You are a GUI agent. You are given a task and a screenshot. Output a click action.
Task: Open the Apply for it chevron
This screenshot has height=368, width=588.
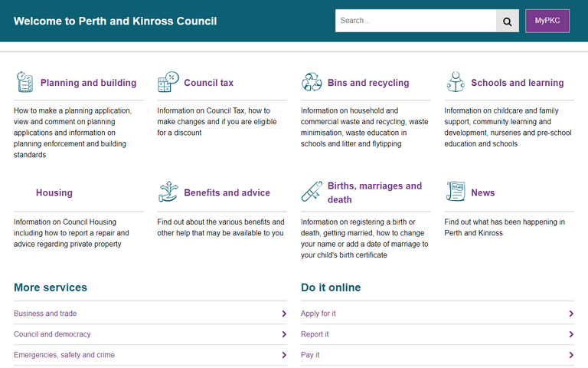[571, 314]
